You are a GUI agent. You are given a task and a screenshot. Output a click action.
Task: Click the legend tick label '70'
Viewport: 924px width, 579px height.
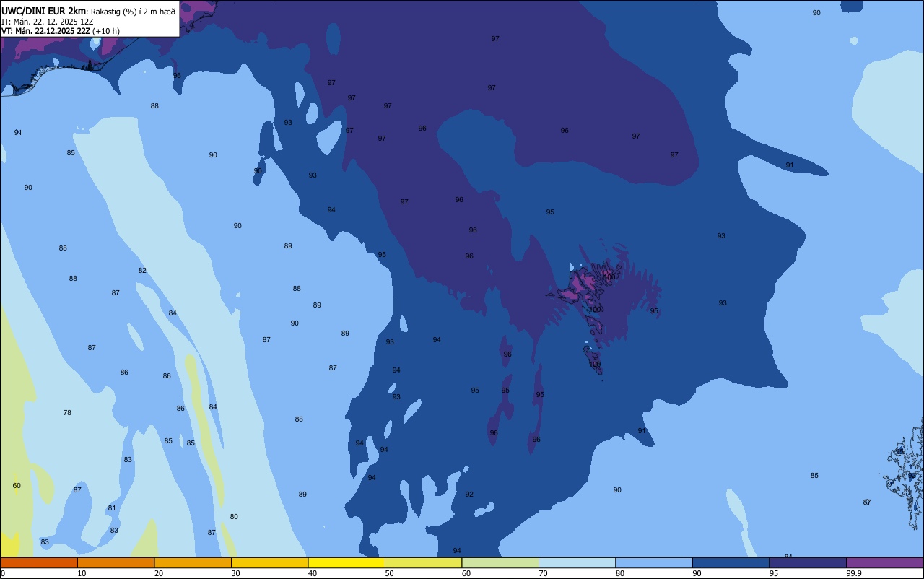tap(543, 573)
